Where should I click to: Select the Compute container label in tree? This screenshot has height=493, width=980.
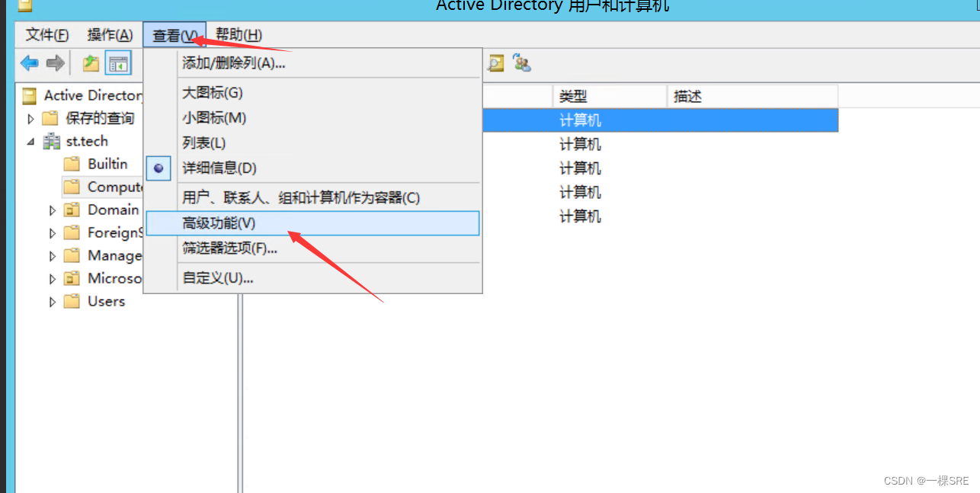click(114, 187)
